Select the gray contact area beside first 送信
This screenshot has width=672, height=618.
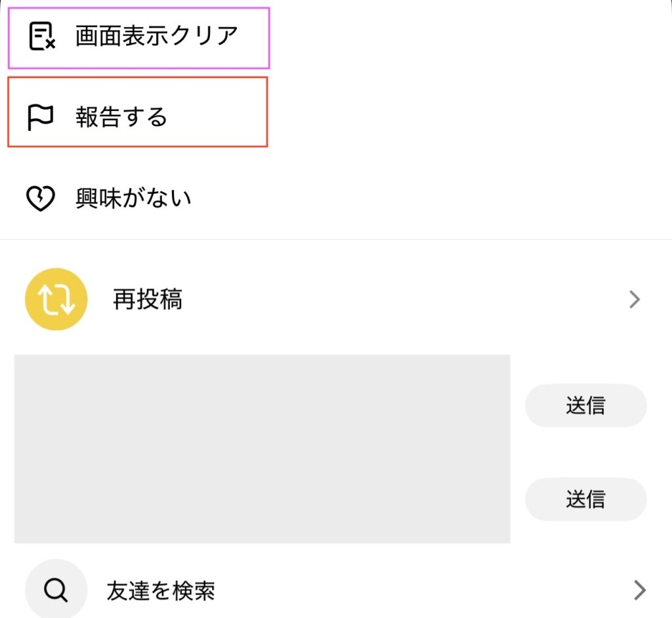coord(262,405)
